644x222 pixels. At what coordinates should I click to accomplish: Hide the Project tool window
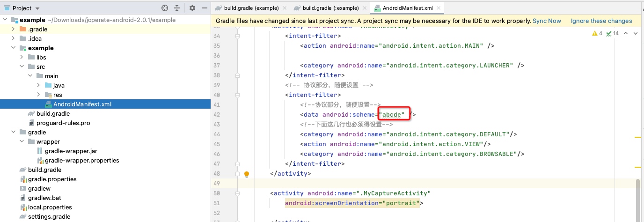204,8
